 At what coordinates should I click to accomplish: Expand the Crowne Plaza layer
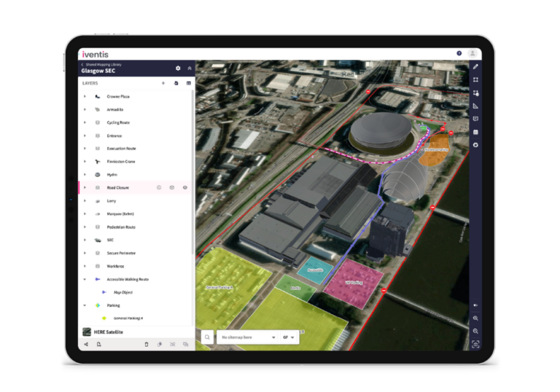85,96
